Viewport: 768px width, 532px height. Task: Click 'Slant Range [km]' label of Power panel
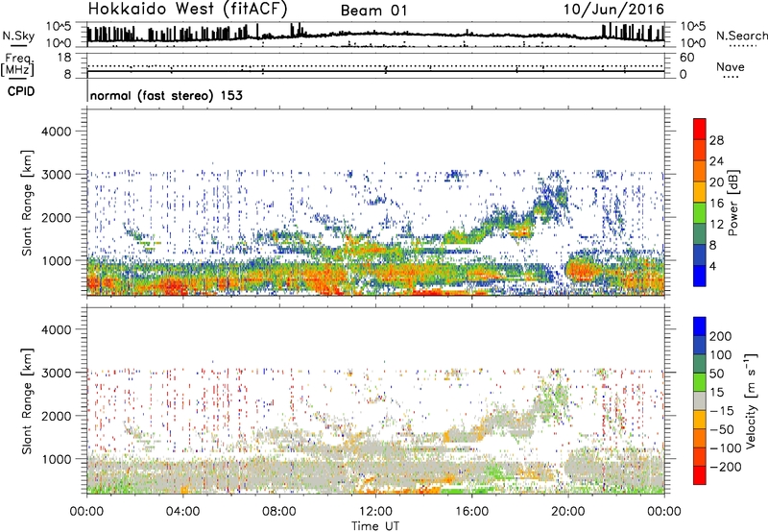(27, 203)
